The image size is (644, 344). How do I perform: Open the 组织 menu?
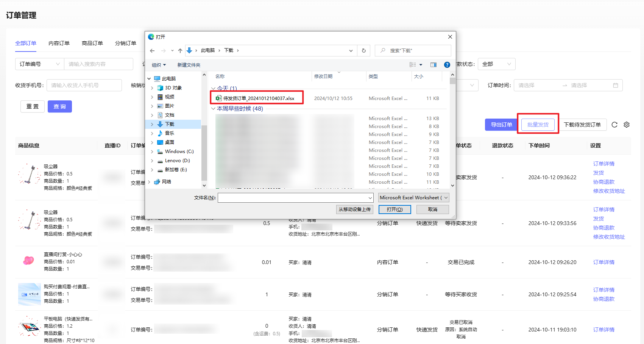point(159,65)
